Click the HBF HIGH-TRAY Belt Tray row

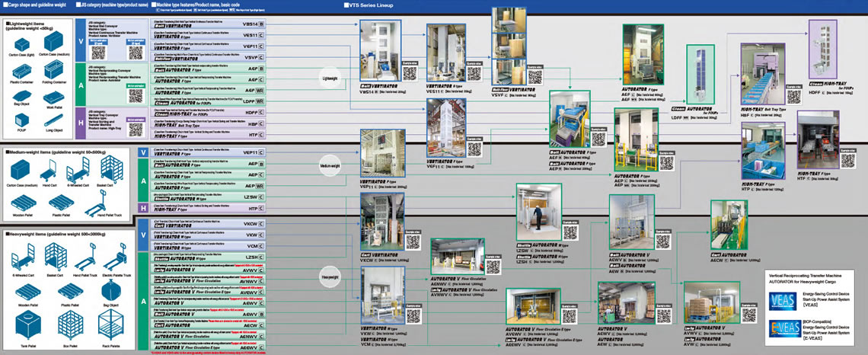(x=209, y=123)
